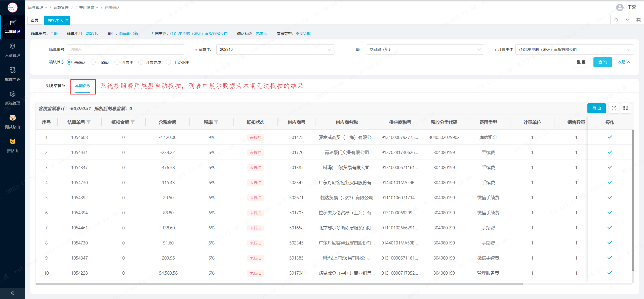Collapse the sidebar with double-arrow icon
This screenshot has width=644, height=299.
point(12,293)
